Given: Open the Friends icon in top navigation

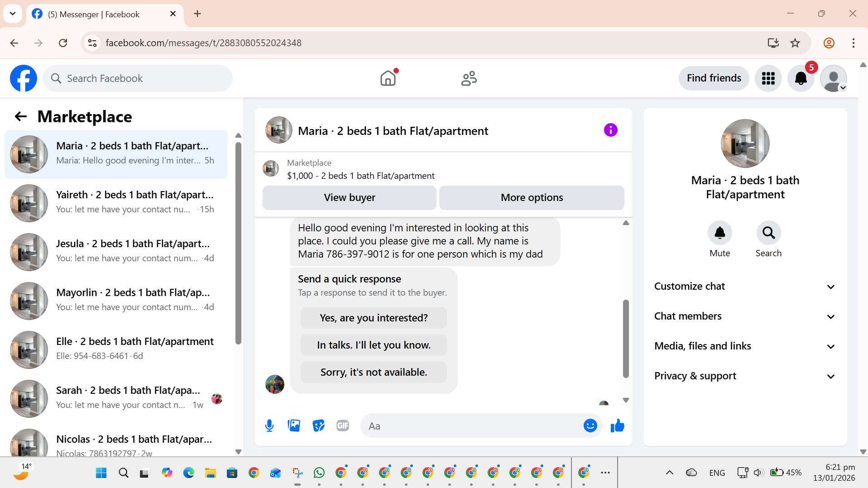Looking at the screenshot, I should (469, 78).
